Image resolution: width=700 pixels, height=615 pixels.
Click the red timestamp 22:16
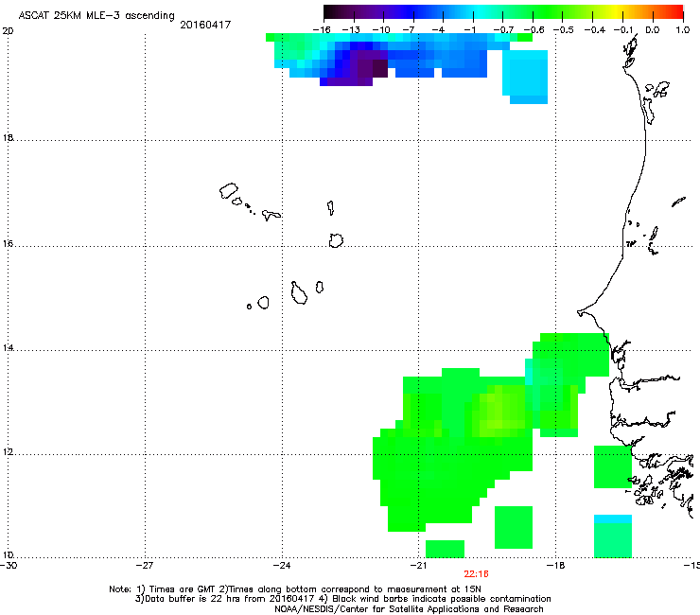click(476, 574)
